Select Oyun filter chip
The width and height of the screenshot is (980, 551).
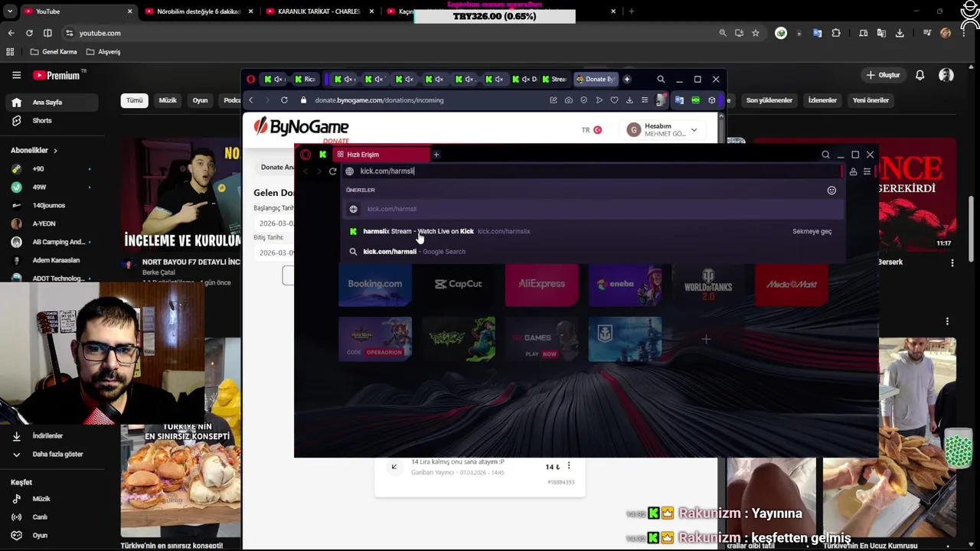[201, 100]
